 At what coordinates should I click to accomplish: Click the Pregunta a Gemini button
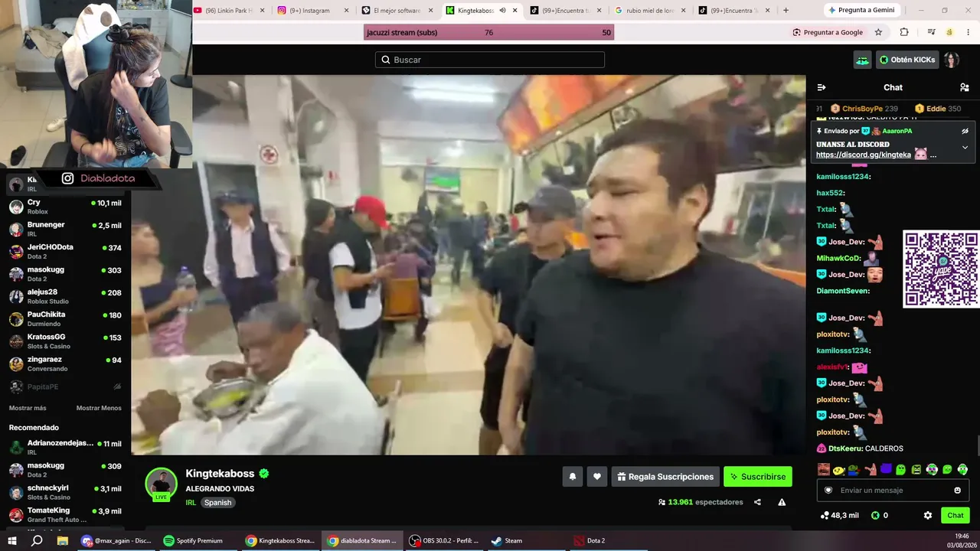[861, 10]
